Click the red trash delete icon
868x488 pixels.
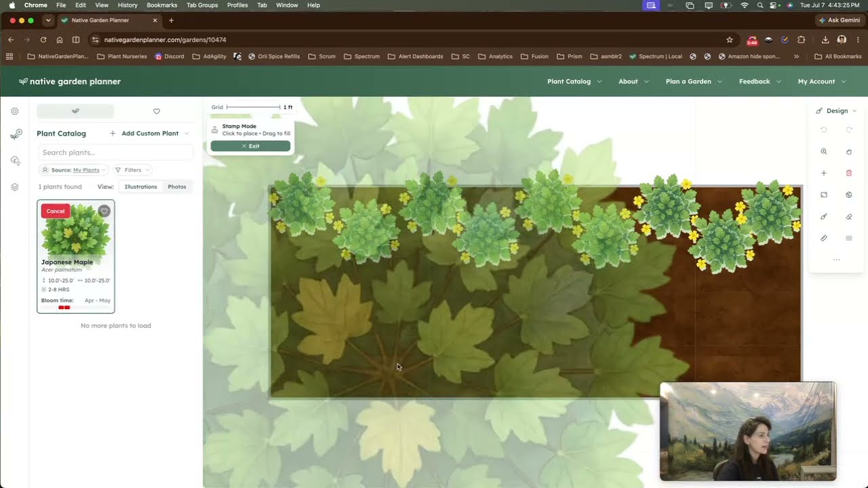pos(849,174)
